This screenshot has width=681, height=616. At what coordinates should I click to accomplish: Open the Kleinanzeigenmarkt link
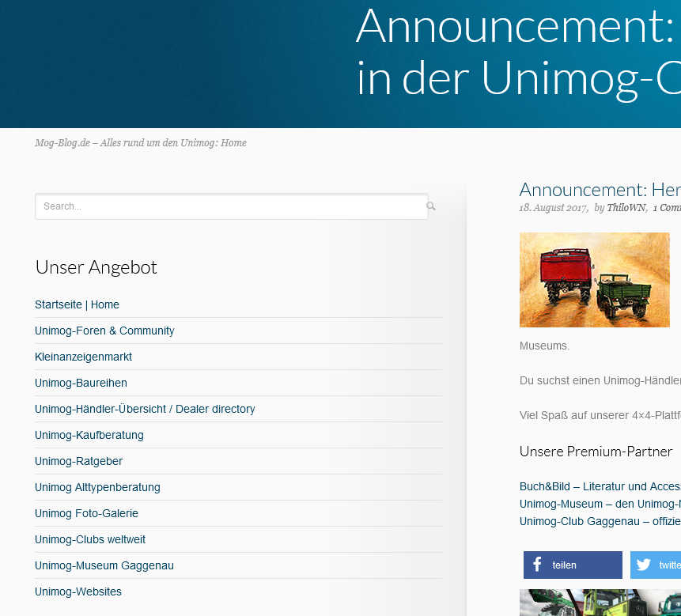pyautogui.click(x=83, y=357)
